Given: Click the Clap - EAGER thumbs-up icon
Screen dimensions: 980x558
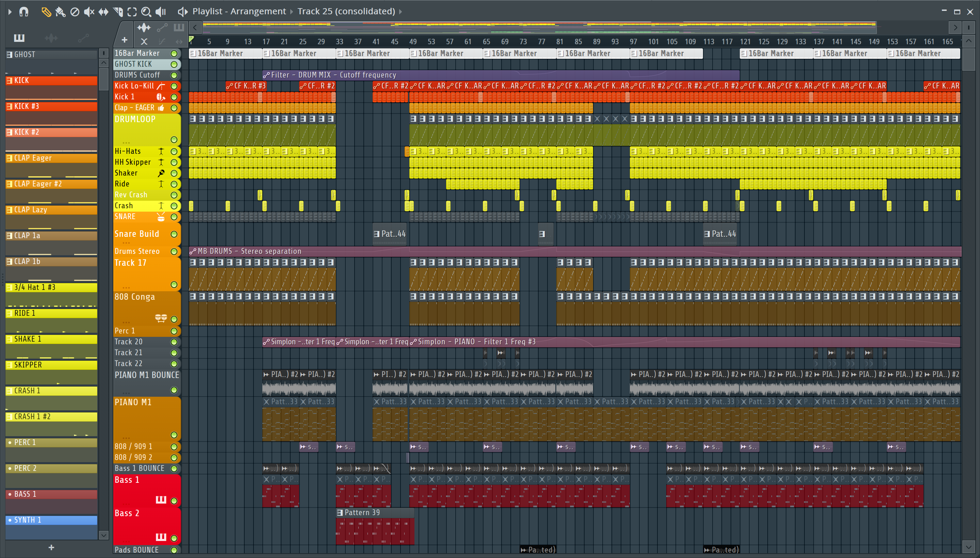Looking at the screenshot, I should [x=161, y=108].
